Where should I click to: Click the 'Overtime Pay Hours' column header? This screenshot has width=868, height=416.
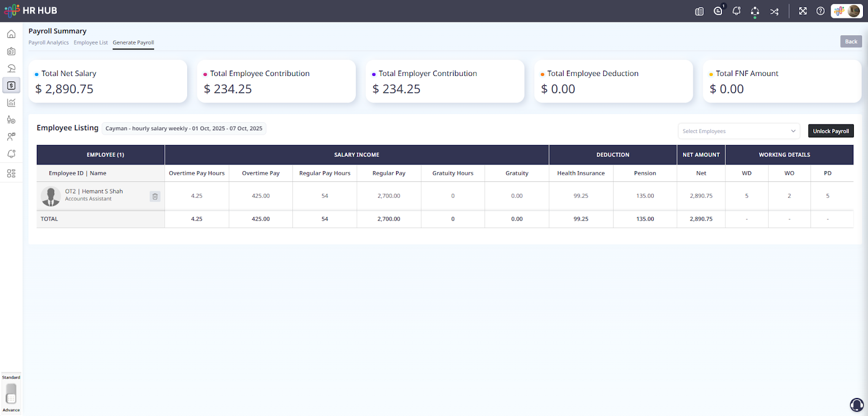pos(197,173)
